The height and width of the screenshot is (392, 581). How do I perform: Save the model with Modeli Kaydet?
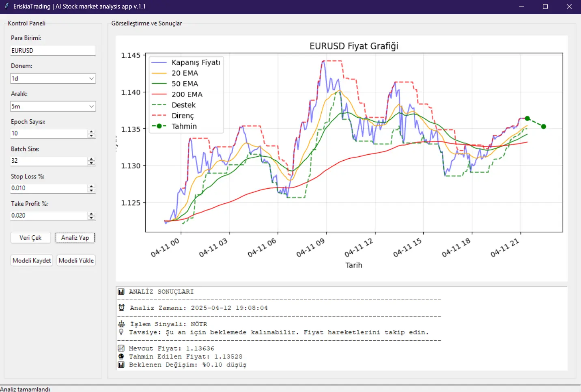pyautogui.click(x=32, y=261)
